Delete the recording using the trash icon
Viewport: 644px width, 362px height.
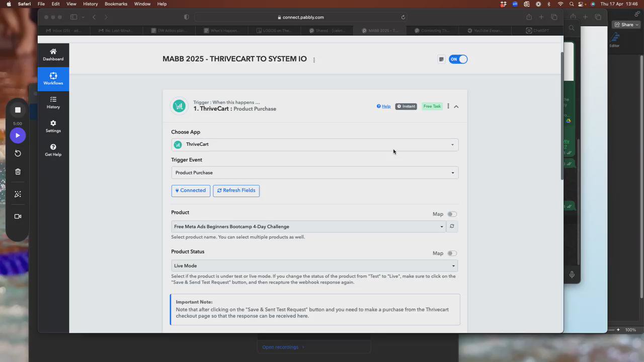(x=18, y=171)
